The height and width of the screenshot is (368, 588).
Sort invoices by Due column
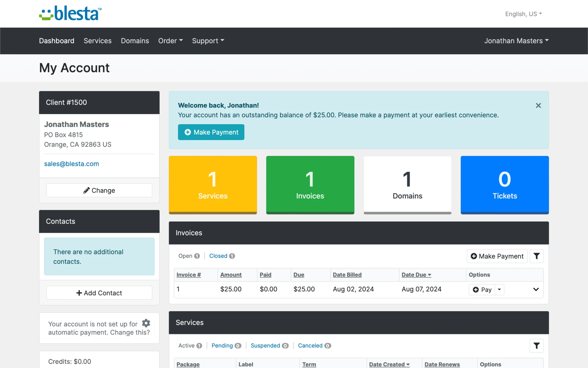tap(299, 275)
